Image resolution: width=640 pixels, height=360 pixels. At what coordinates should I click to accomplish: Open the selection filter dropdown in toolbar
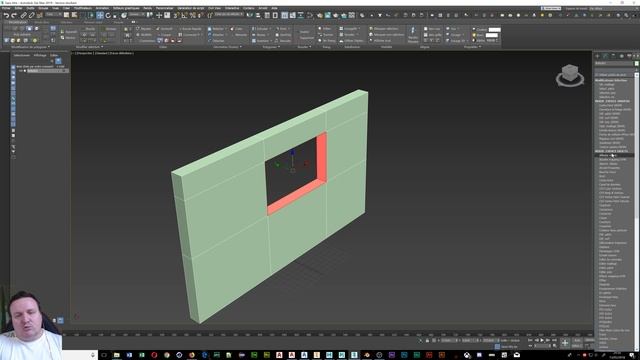pyautogui.click(x=52, y=15)
